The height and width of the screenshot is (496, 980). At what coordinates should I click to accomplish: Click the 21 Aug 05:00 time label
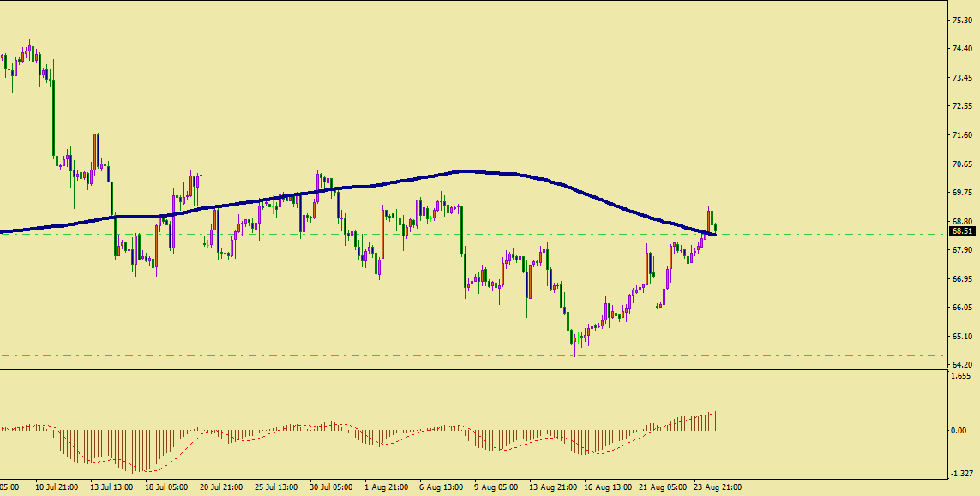tap(663, 487)
